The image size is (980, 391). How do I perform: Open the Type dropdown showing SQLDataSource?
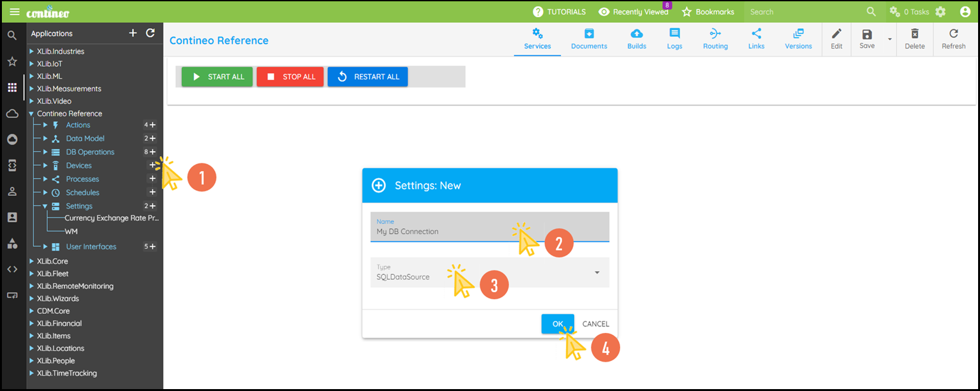tap(489, 272)
